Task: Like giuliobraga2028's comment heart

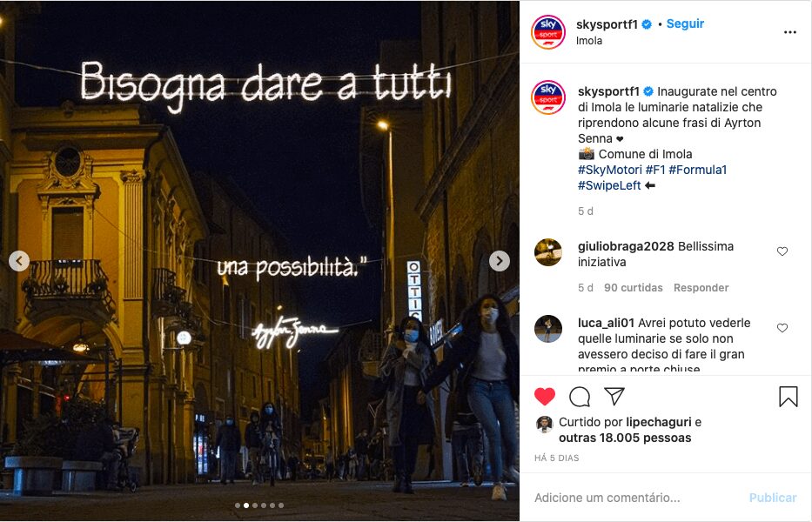Action: (x=782, y=251)
